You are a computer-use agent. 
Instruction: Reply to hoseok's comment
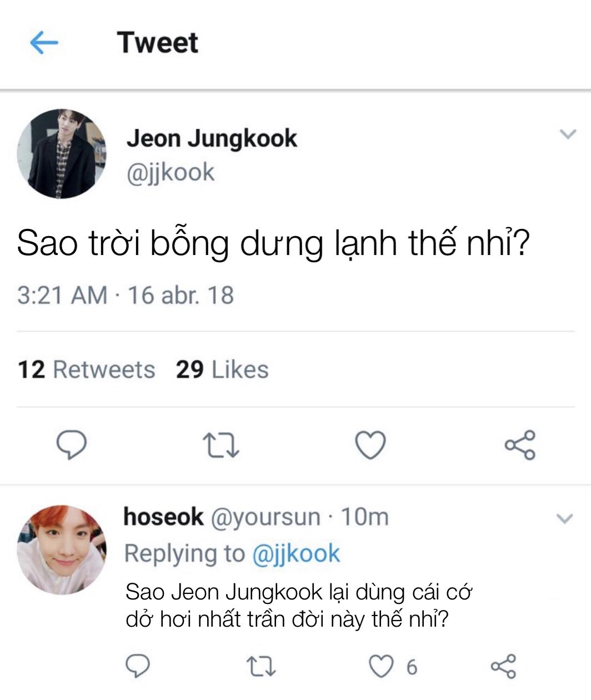click(137, 666)
